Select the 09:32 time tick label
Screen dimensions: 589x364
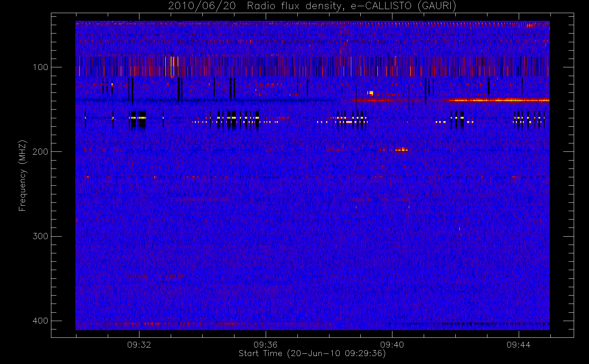(139, 345)
